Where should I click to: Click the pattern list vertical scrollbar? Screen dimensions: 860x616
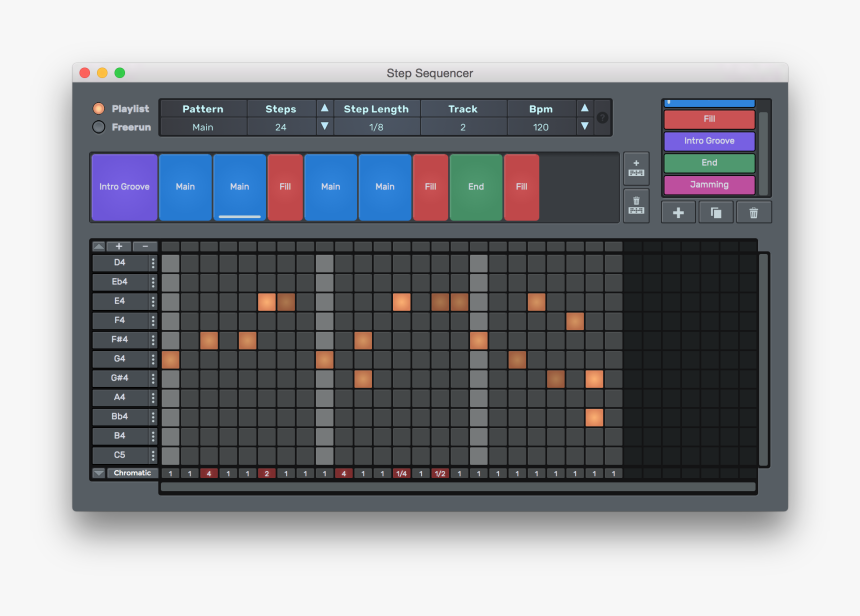click(x=763, y=153)
